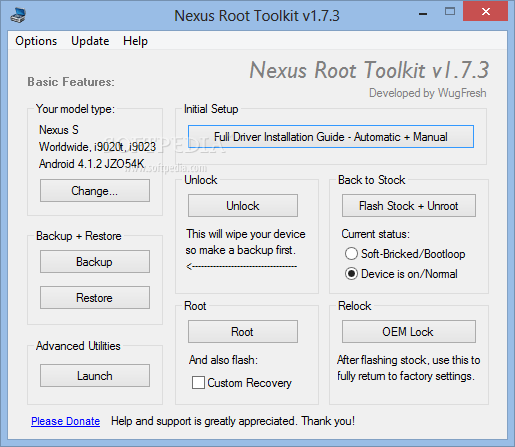Screen dimensions: 515x447
Task: Click 'Worldwide, i9020t, i9023' text
Action: coord(97,147)
